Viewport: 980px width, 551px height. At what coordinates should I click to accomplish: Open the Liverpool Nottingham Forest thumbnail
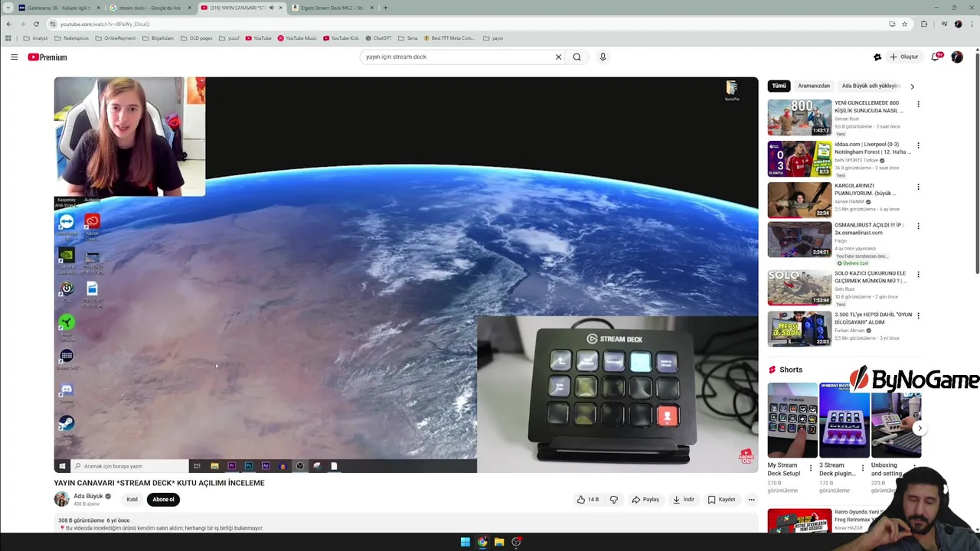click(x=799, y=158)
